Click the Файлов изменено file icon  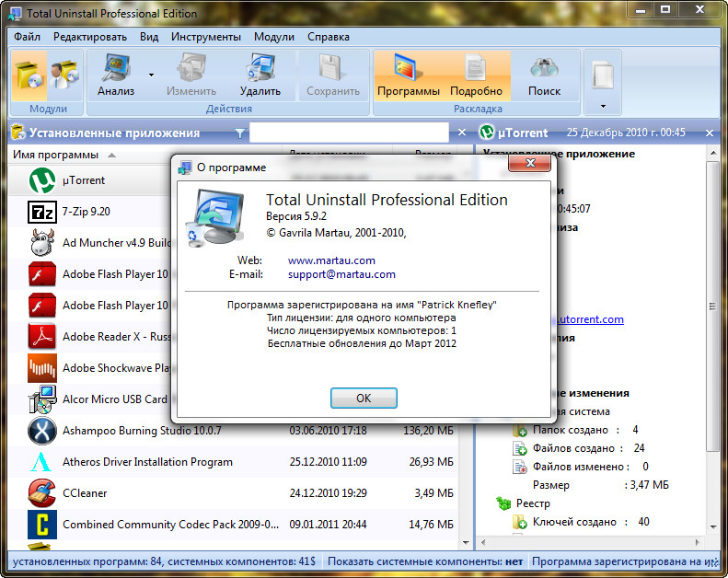click(x=519, y=467)
